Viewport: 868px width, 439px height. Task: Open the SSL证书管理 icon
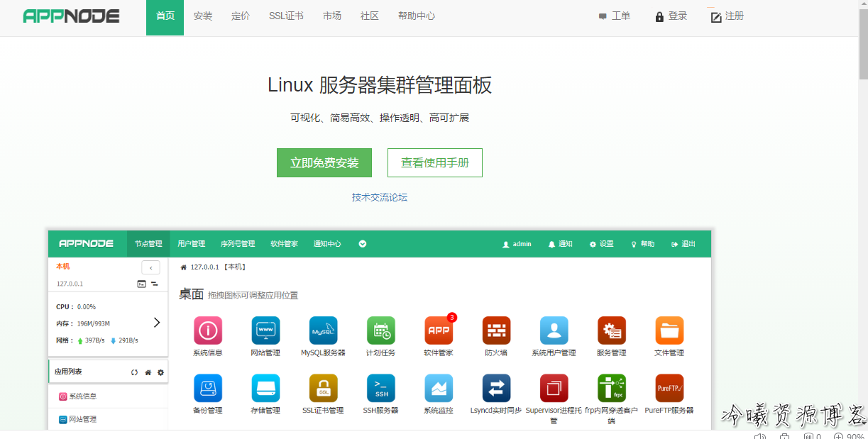pyautogui.click(x=323, y=388)
